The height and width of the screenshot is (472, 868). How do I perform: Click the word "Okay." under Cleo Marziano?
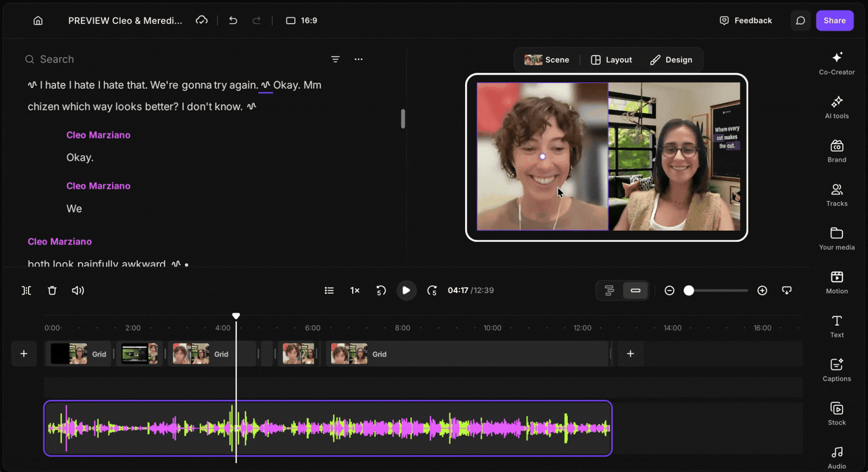pyautogui.click(x=80, y=157)
